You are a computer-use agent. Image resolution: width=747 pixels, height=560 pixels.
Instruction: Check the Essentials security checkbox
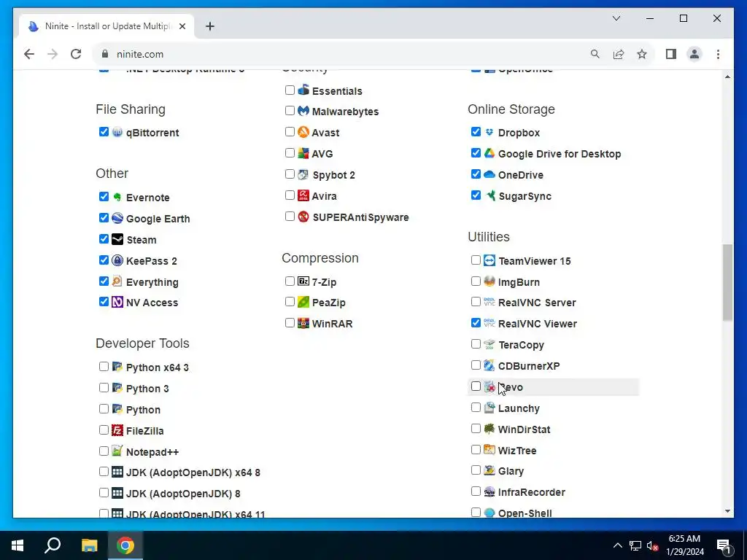pos(290,90)
